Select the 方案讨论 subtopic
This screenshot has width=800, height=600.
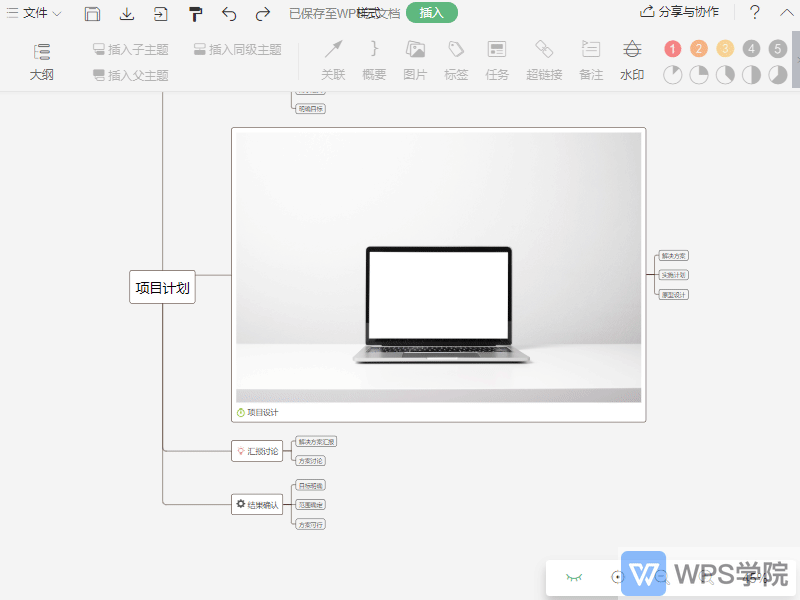tap(311, 461)
